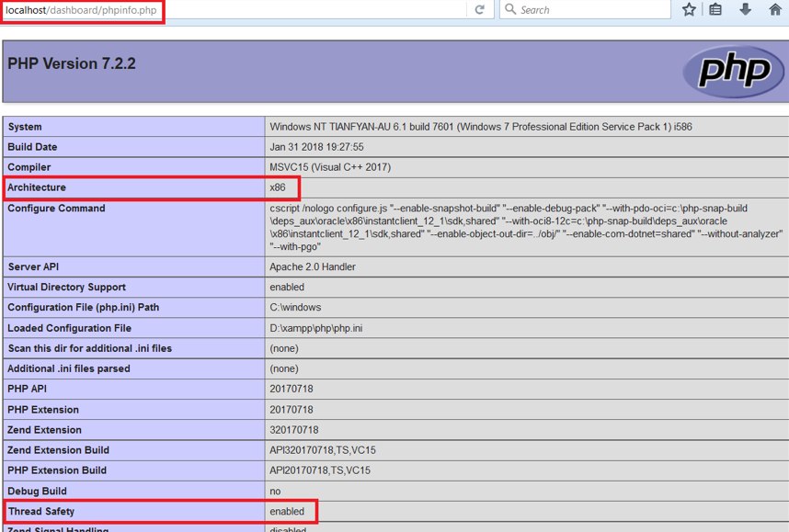This screenshot has width=789, height=532.
Task: Select 'Apache 2.0 Handler' value
Action: pos(313,267)
